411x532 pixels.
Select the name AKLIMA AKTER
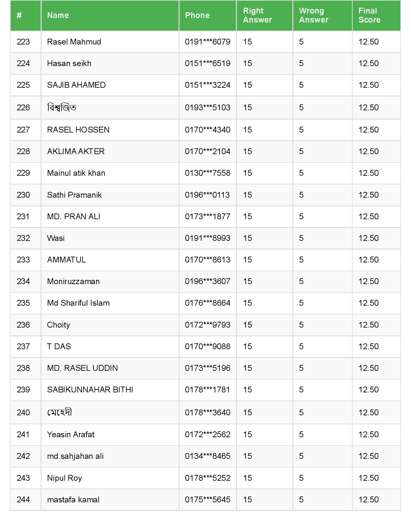point(76,152)
